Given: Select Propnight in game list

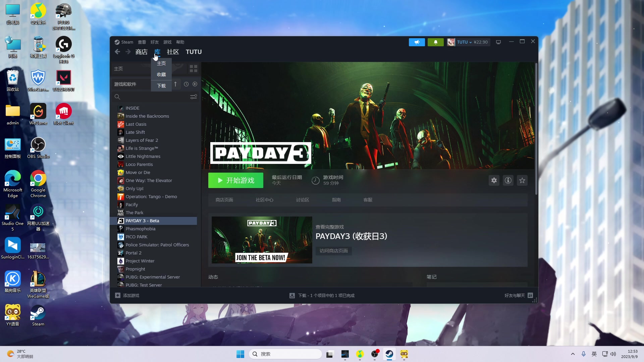Looking at the screenshot, I should point(135,269).
